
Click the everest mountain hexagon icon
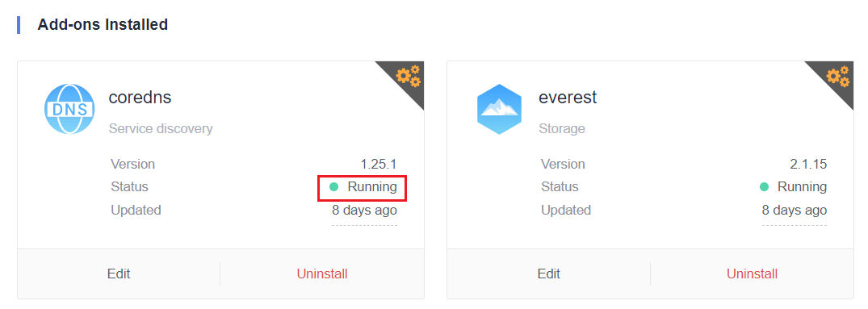coord(499,110)
